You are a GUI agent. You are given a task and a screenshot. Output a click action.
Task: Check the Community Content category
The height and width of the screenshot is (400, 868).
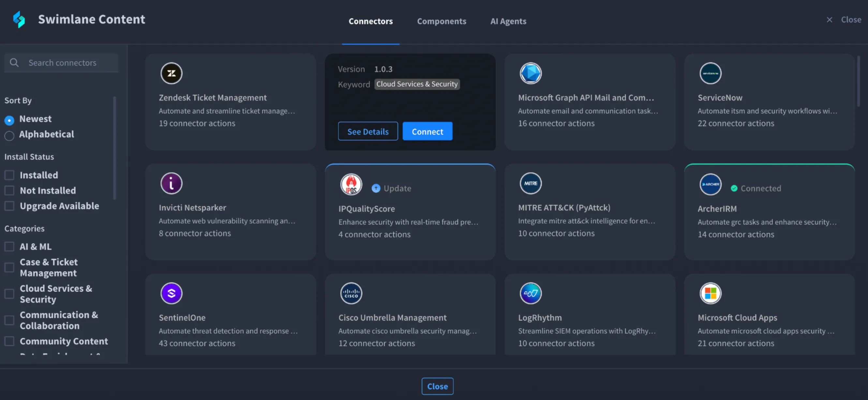click(9, 341)
